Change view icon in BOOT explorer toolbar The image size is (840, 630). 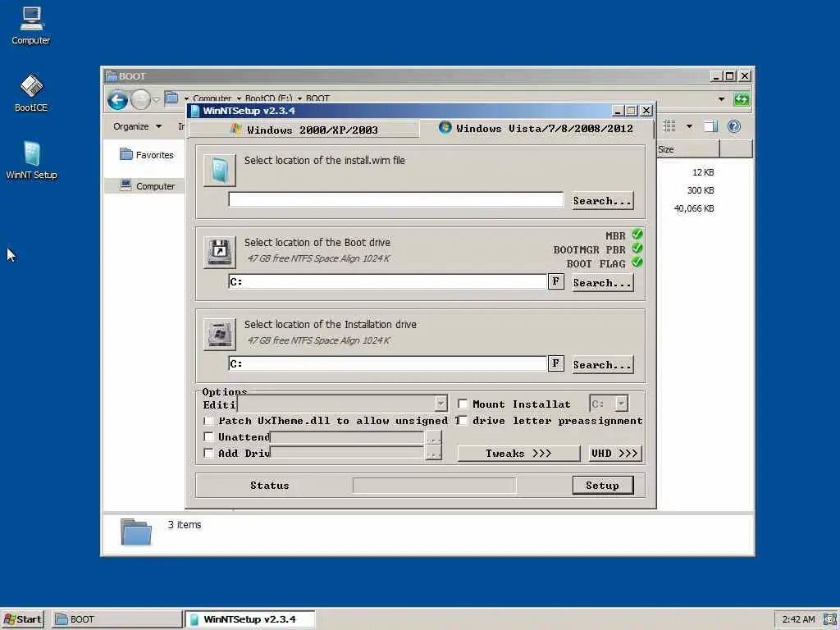coord(669,126)
